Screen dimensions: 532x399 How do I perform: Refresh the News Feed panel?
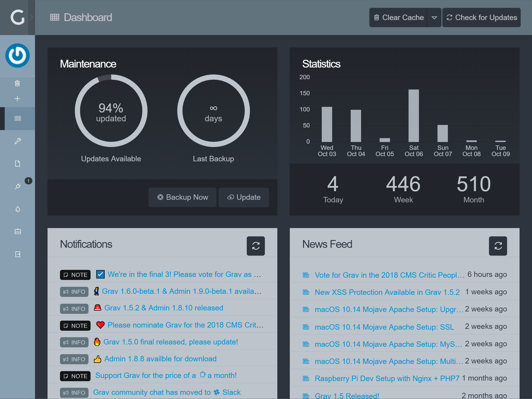coord(498,246)
